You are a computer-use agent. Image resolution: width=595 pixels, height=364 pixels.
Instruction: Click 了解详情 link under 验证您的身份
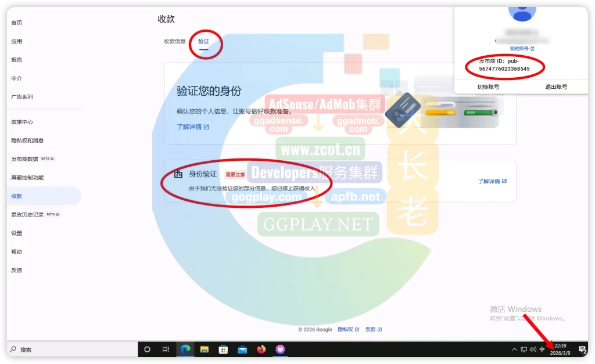coord(192,127)
